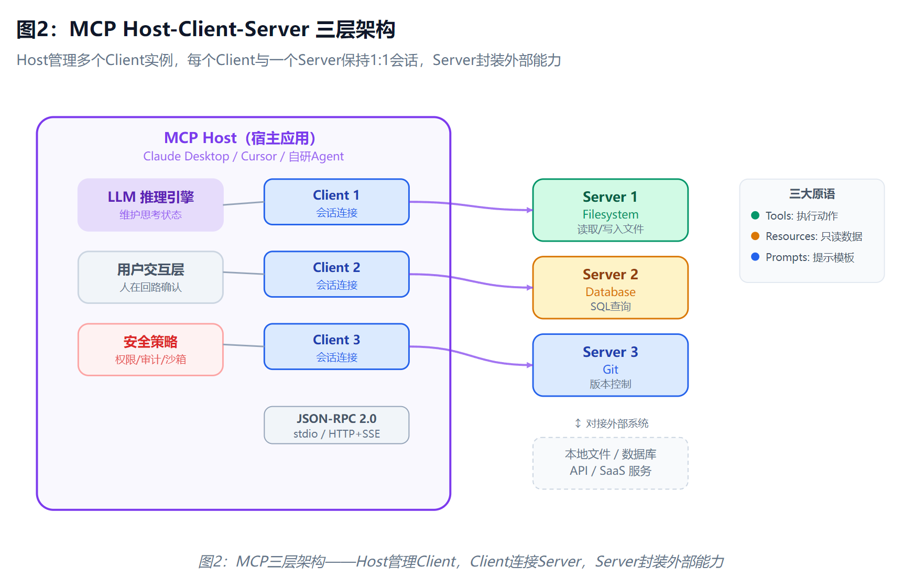Click the Tools: 执行动作 label
This screenshot has width=914, height=588.
click(x=802, y=216)
